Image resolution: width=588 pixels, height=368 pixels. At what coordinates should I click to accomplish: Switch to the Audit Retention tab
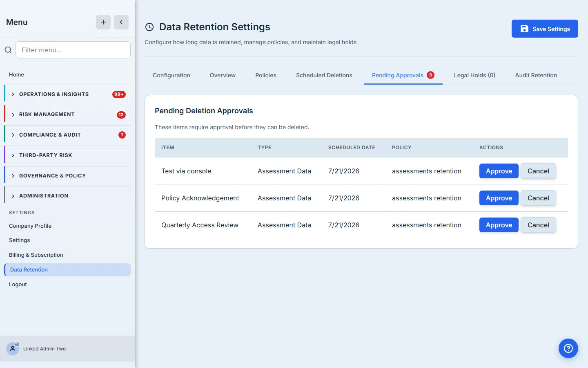click(x=536, y=75)
